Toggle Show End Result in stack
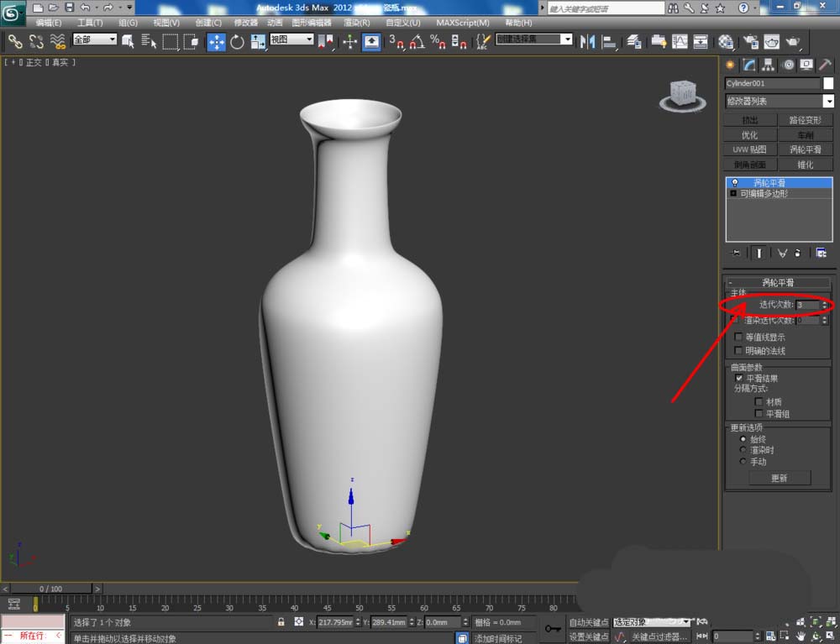840x644 pixels. pyautogui.click(x=759, y=254)
